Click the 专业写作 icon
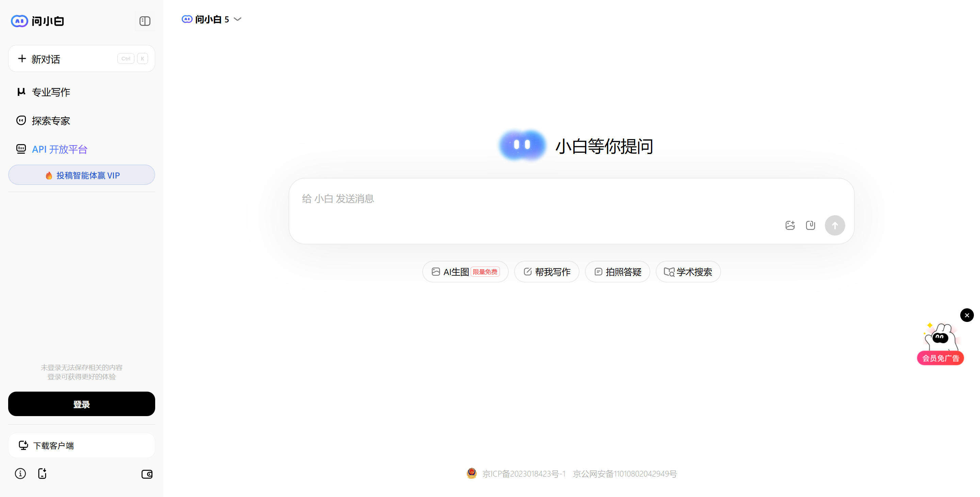The width and height of the screenshot is (980, 497). tap(21, 92)
